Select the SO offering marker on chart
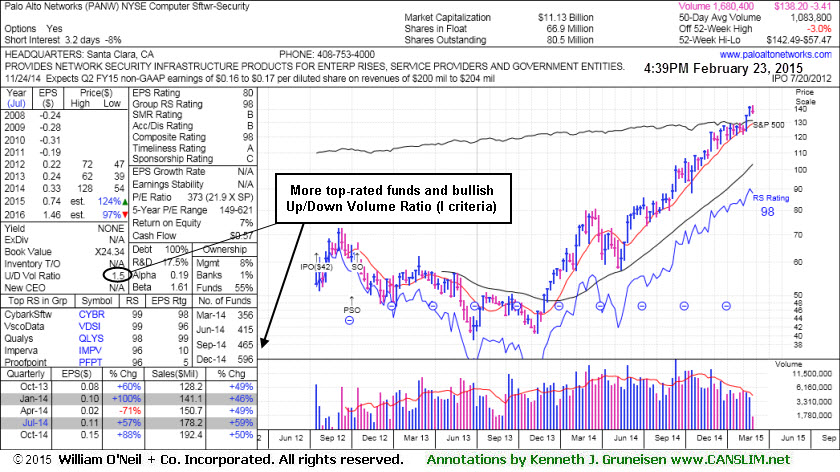 coord(357,267)
